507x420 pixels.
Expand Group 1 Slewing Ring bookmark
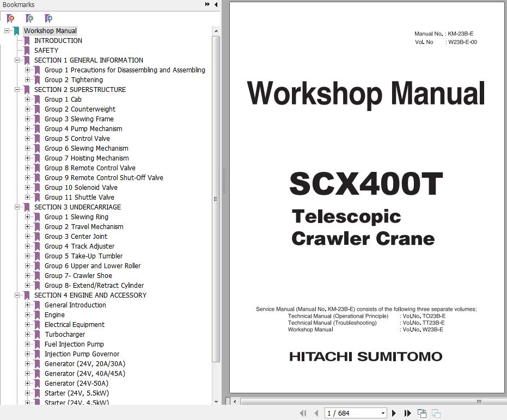click(27, 217)
